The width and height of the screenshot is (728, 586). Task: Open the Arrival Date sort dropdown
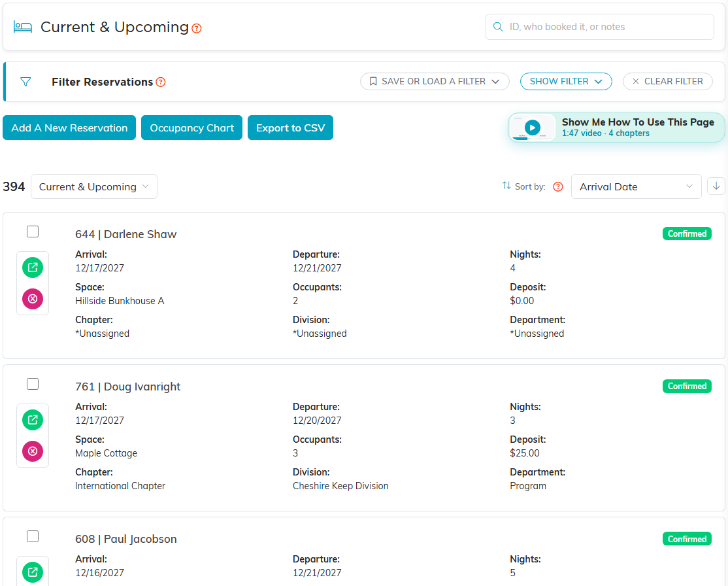click(x=636, y=186)
